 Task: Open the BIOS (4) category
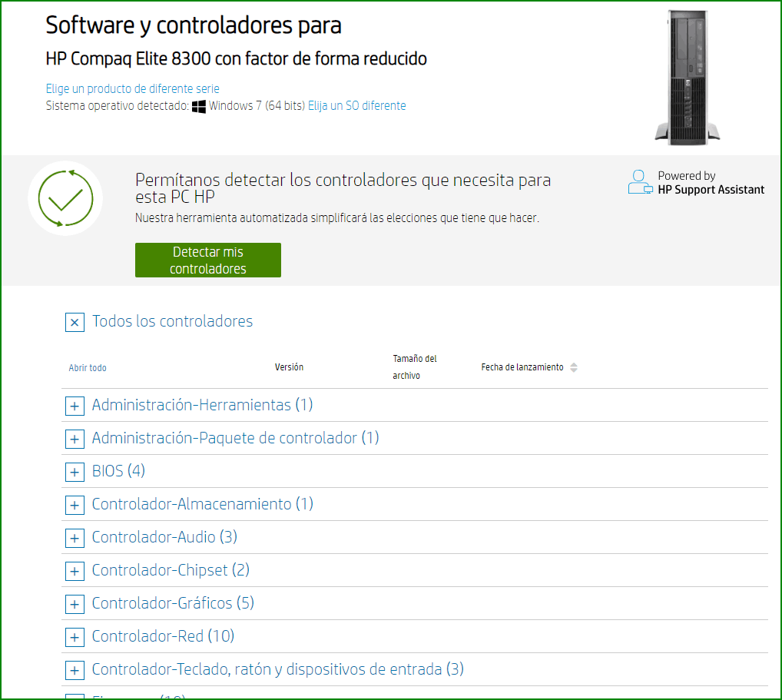point(119,470)
